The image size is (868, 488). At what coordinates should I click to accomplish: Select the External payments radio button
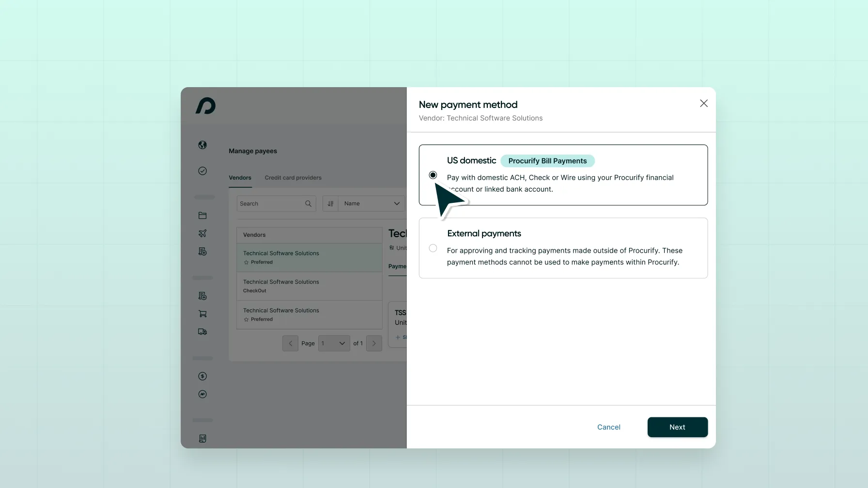coord(433,248)
